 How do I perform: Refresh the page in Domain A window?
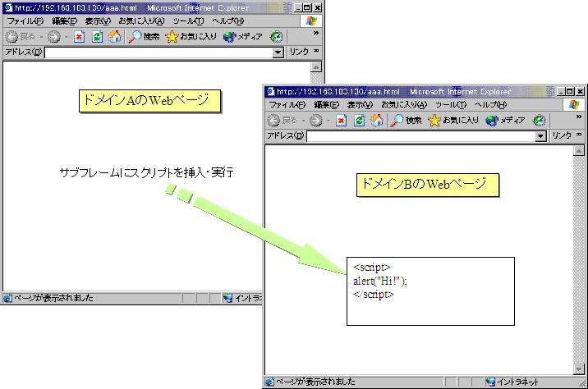click(x=97, y=36)
